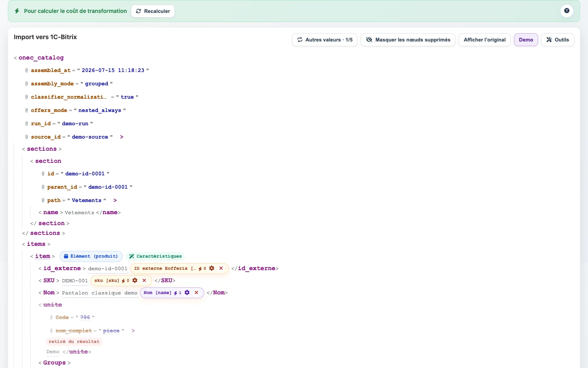The width and height of the screenshot is (588, 368).
Task: Open the help question mark icon
Action: coord(566,11)
